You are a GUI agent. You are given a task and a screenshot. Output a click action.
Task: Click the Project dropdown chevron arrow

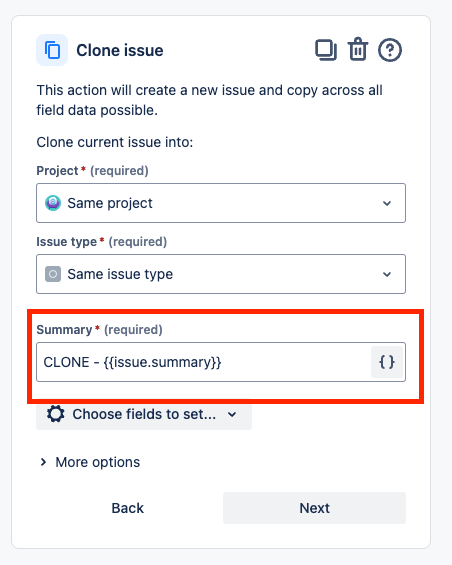387,203
